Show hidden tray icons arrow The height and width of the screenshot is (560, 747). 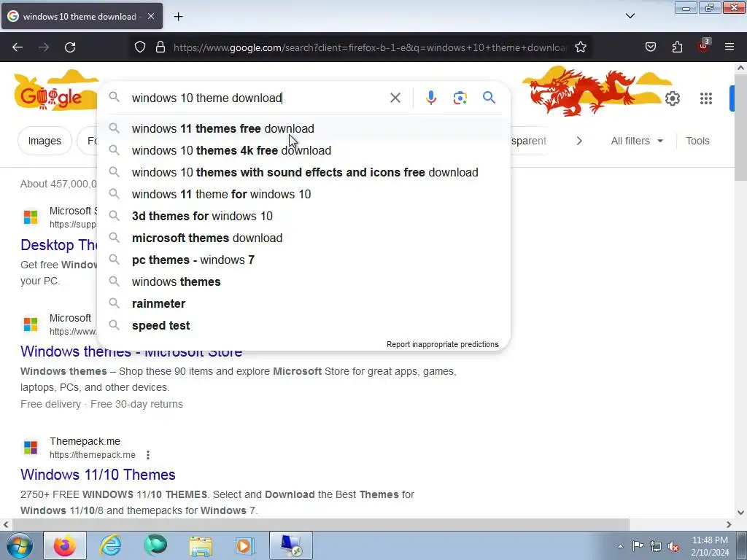[x=620, y=546]
